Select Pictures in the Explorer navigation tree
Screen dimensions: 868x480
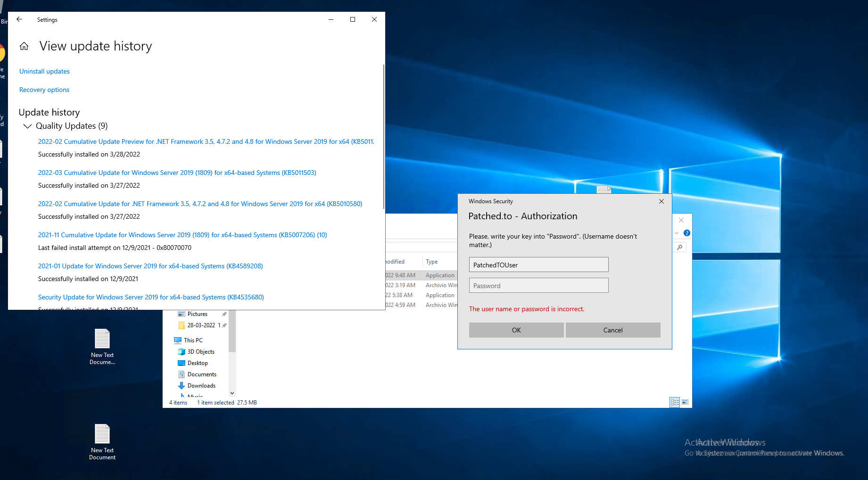(x=198, y=314)
